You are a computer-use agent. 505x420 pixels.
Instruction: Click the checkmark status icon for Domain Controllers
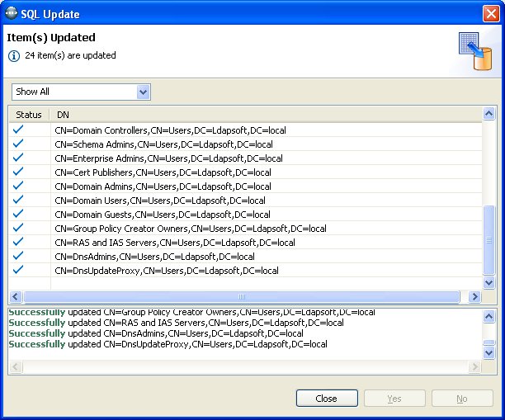tap(18, 130)
